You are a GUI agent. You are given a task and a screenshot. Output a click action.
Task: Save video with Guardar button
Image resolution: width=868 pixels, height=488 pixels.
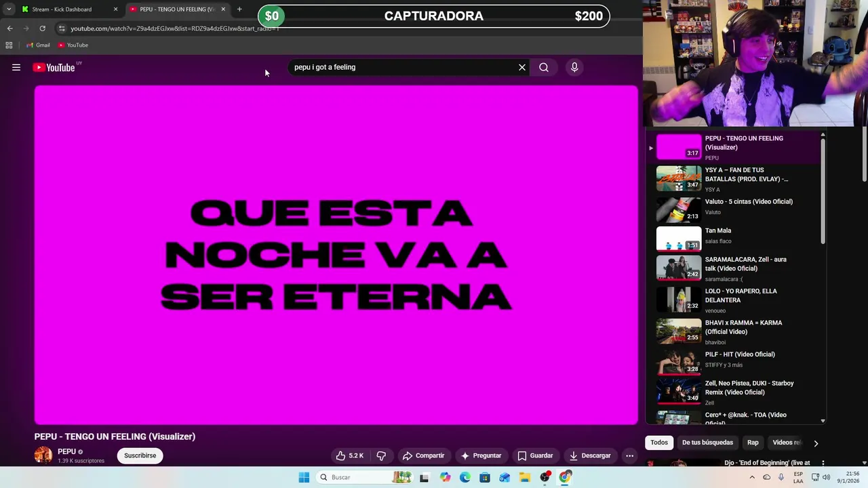click(x=535, y=455)
